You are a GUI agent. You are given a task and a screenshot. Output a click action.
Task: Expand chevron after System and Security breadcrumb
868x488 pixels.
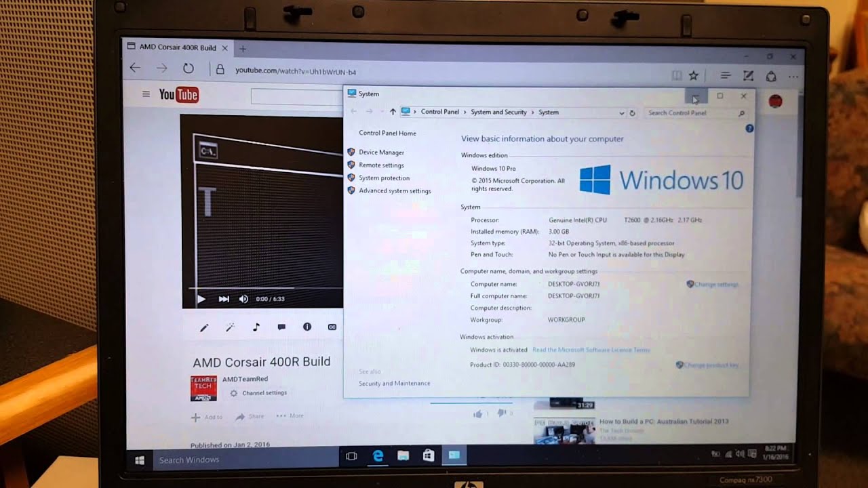tap(532, 113)
